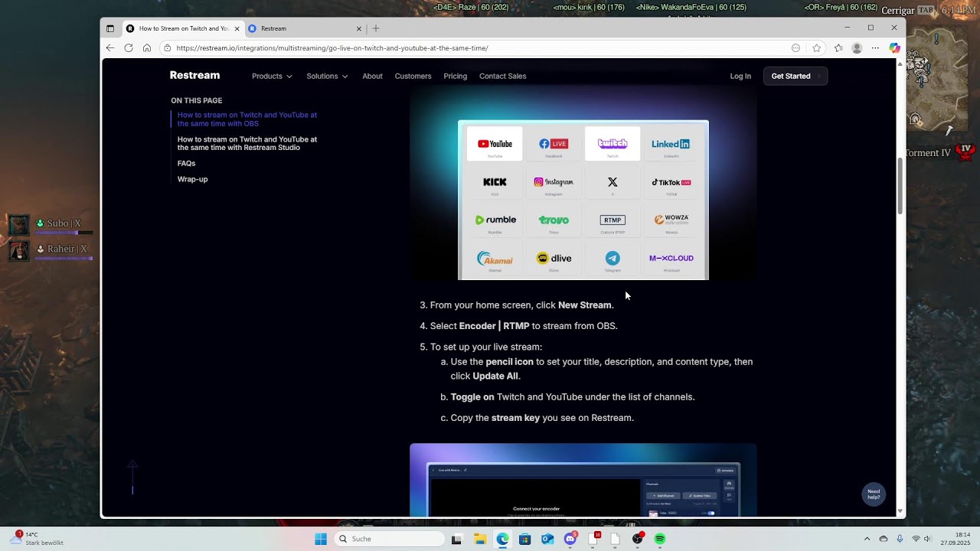Image resolution: width=980 pixels, height=551 pixels.
Task: Switch to the Restream browser tab
Action: click(306, 28)
